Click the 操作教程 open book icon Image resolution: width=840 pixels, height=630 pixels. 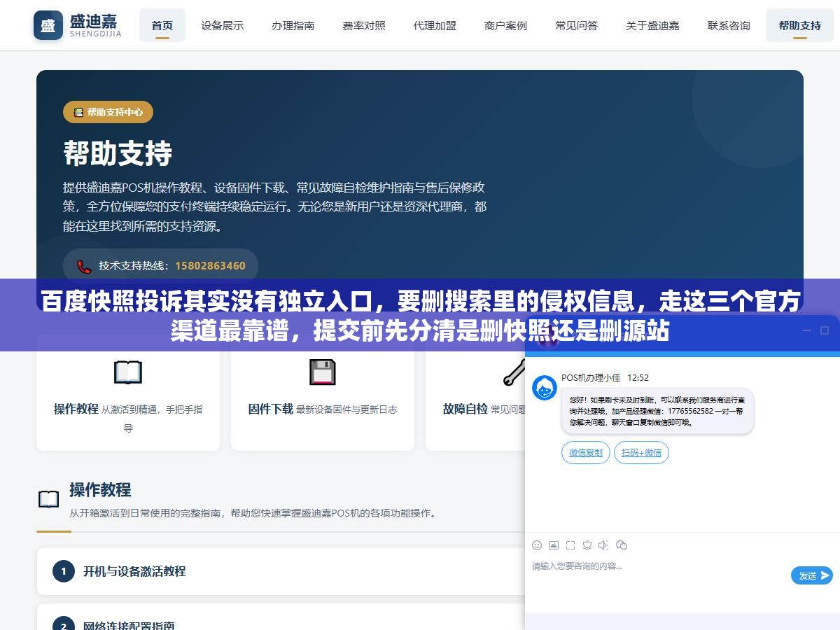point(128,372)
